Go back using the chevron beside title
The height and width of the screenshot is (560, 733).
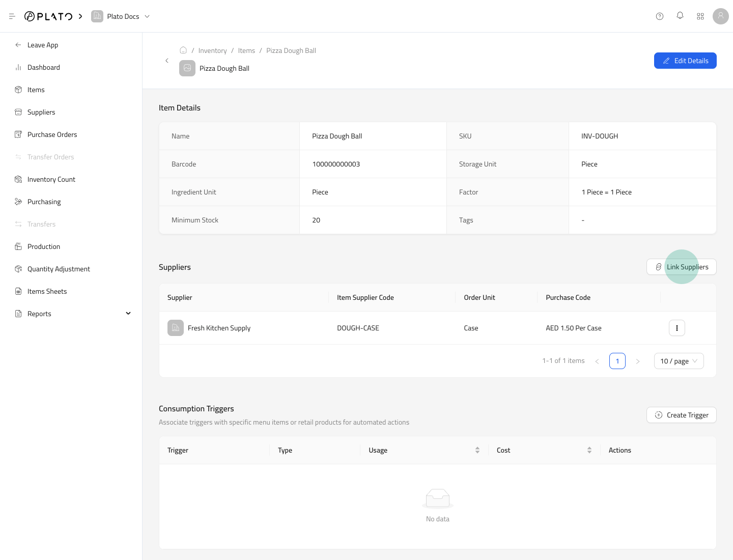coord(167,61)
